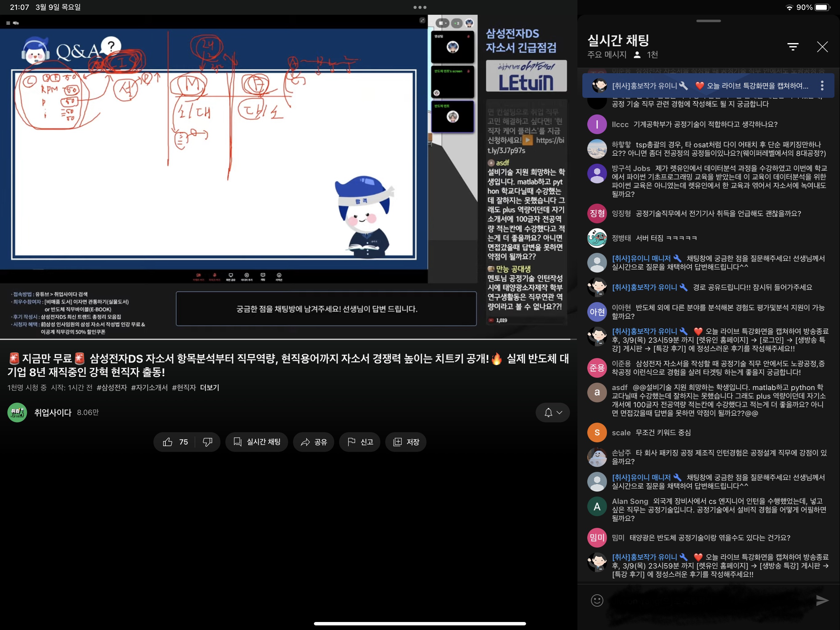The height and width of the screenshot is (630, 840).
Task: Tap 잉징형's 전기기사 question message
Action: click(719, 213)
